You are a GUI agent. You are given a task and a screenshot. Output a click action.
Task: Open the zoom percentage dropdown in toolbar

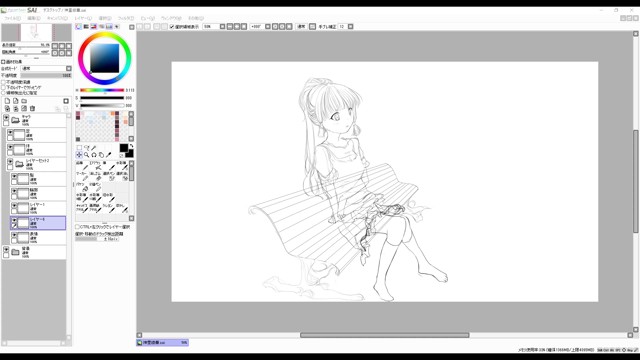point(222,27)
